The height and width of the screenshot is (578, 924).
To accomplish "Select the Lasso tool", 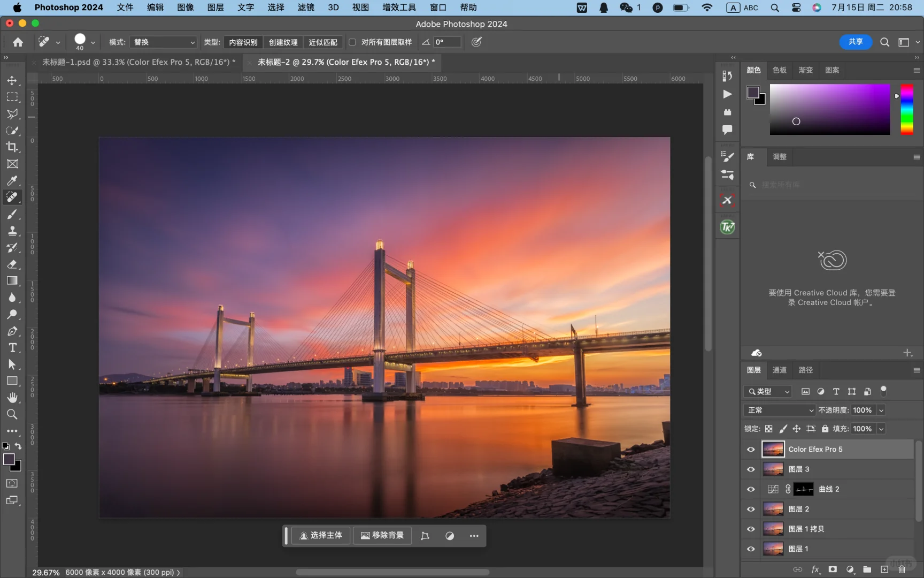I will coord(12,114).
